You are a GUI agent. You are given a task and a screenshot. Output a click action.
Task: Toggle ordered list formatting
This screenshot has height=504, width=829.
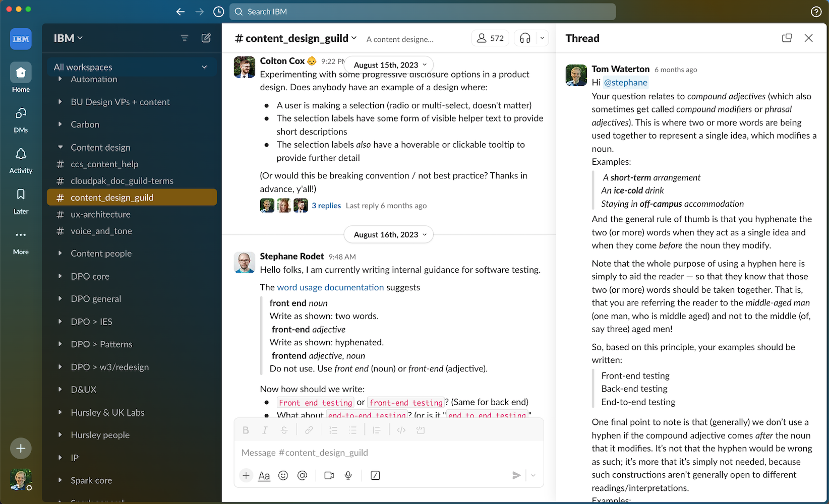[333, 430]
